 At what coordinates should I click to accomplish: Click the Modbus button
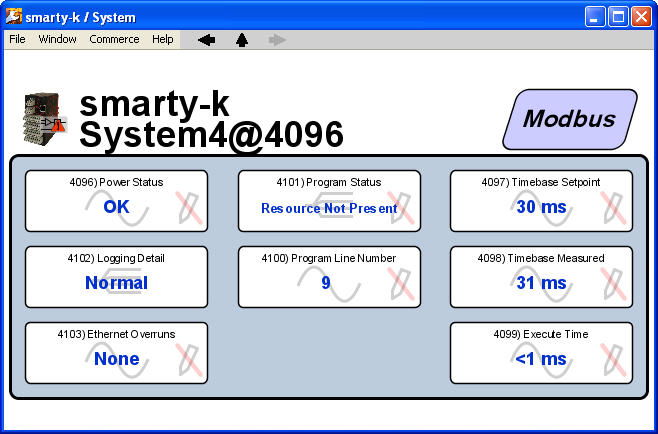coord(570,119)
